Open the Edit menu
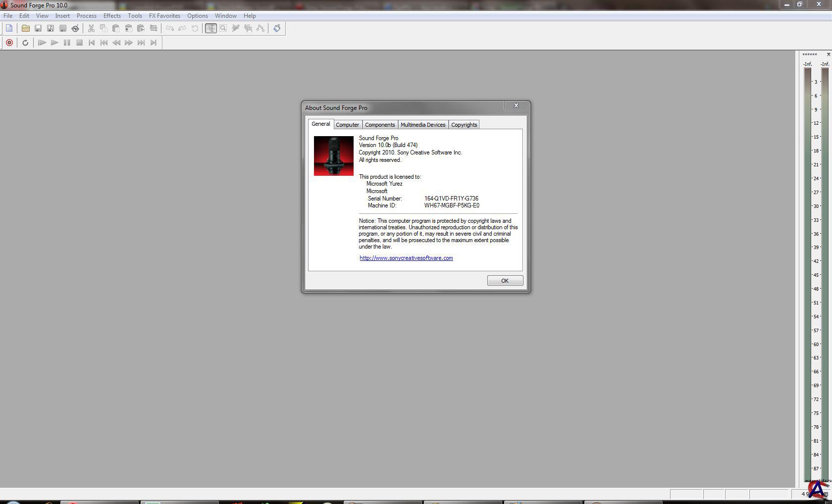The width and height of the screenshot is (832, 504). (x=24, y=16)
